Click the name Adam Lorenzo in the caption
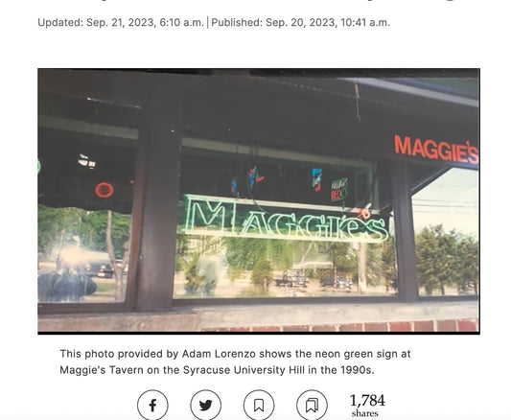Image resolution: width=511 pixels, height=420 pixels. (219, 354)
